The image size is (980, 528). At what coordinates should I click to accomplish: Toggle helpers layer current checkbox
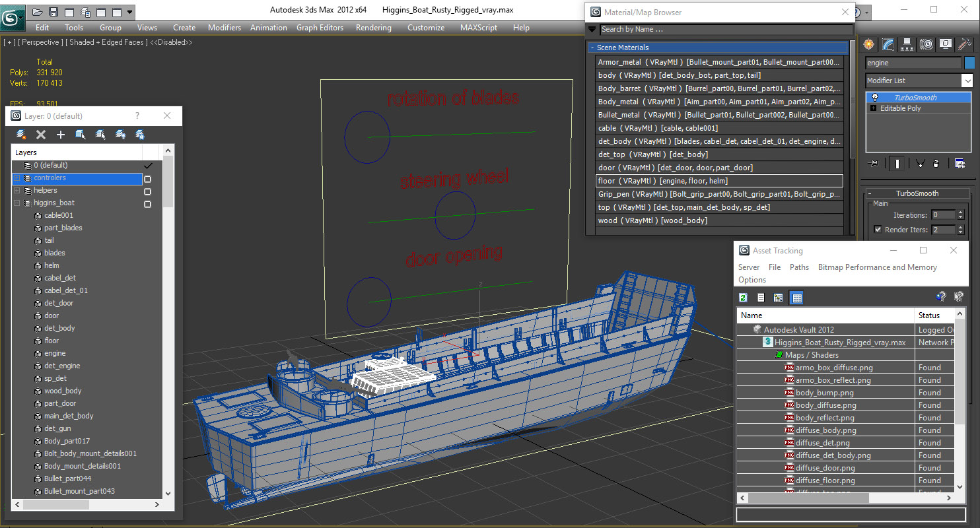pos(148,191)
